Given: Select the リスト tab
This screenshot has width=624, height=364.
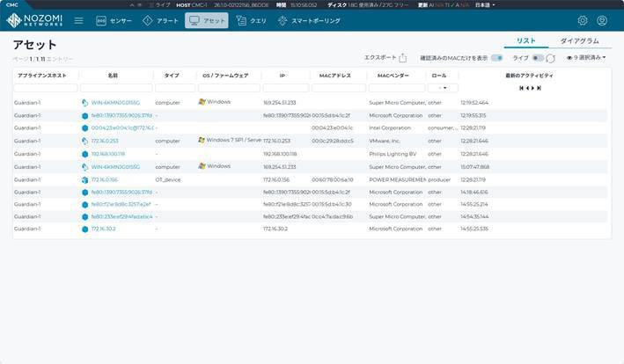Looking at the screenshot, I should click(x=525, y=41).
